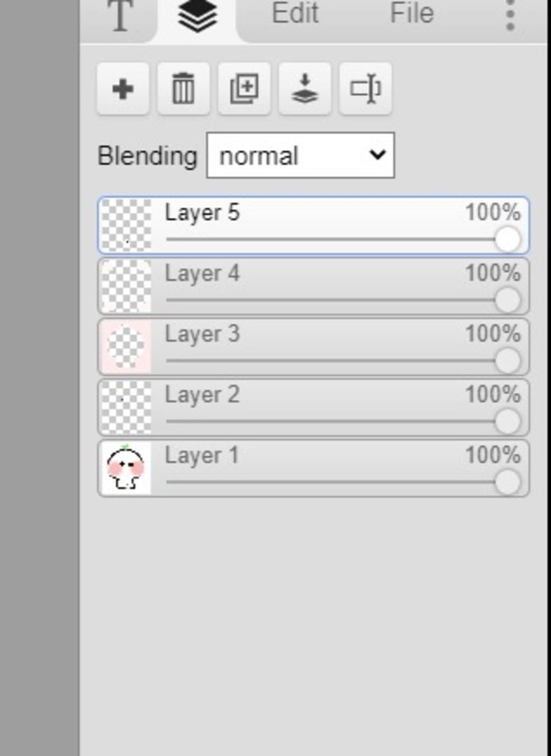Click Layer 5 opacity slider handle

tap(507, 239)
